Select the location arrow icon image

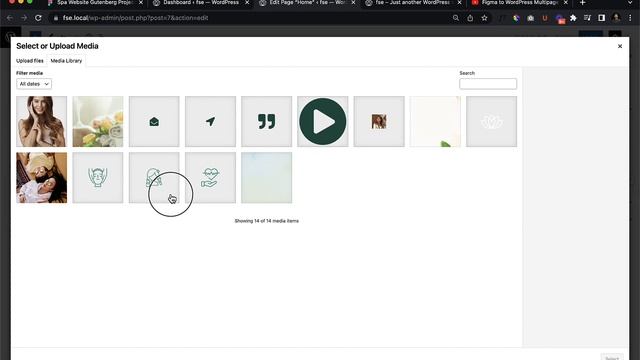point(210,121)
